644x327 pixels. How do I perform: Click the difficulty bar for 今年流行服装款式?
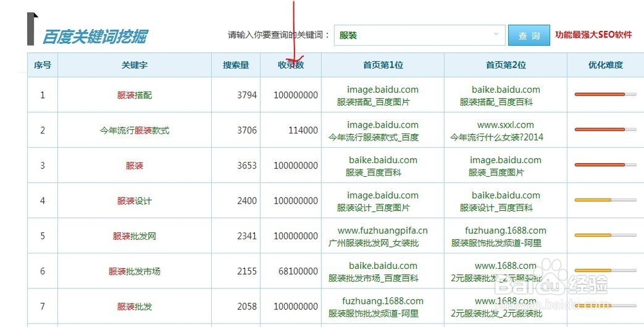[605, 130]
